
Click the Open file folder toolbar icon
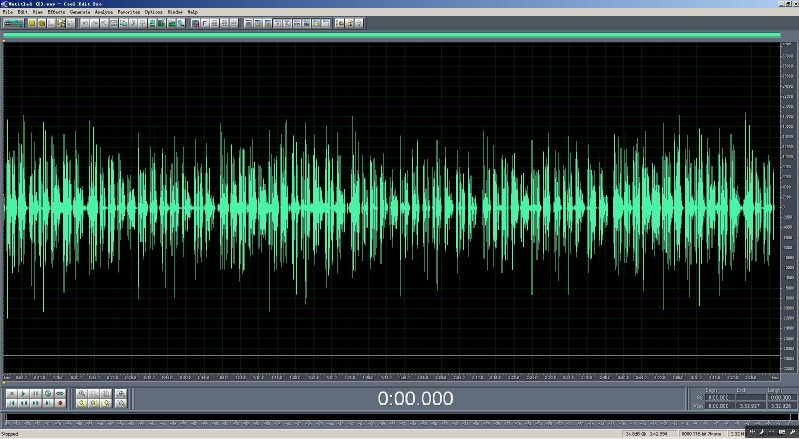(42, 23)
